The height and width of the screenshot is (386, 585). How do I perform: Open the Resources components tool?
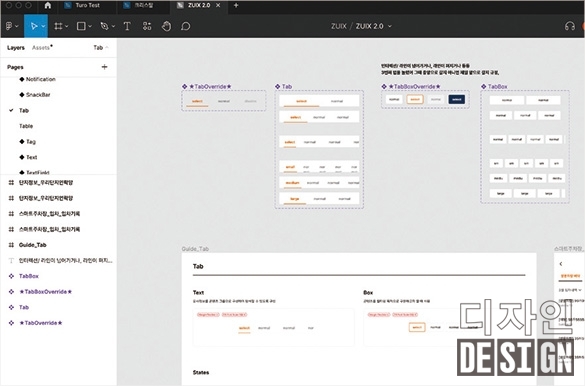pyautogui.click(x=147, y=26)
